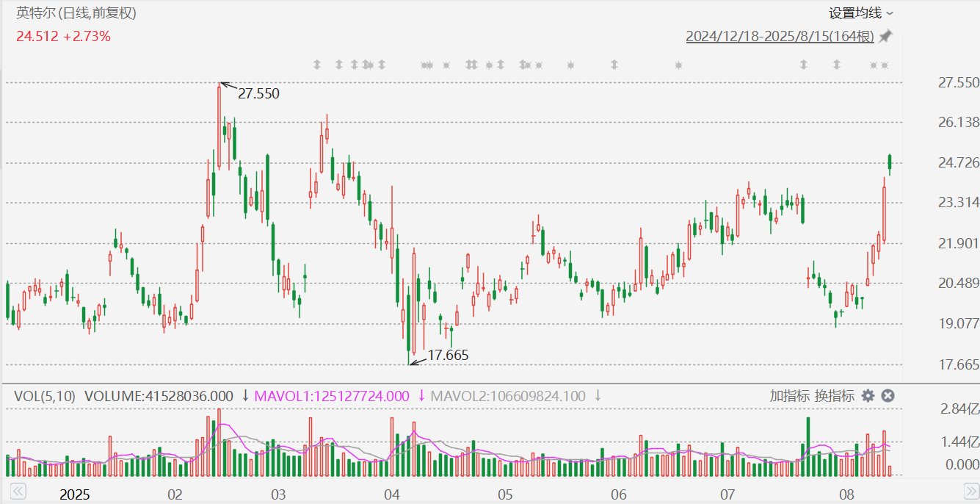980x504 pixels.
Task: Click the 24.512 +2.73% price readout
Action: [64, 36]
